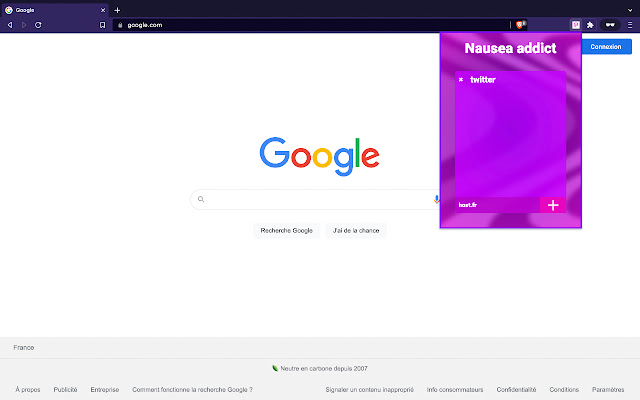Click the Connexion sign-in button
640x400 pixels.
coord(606,47)
